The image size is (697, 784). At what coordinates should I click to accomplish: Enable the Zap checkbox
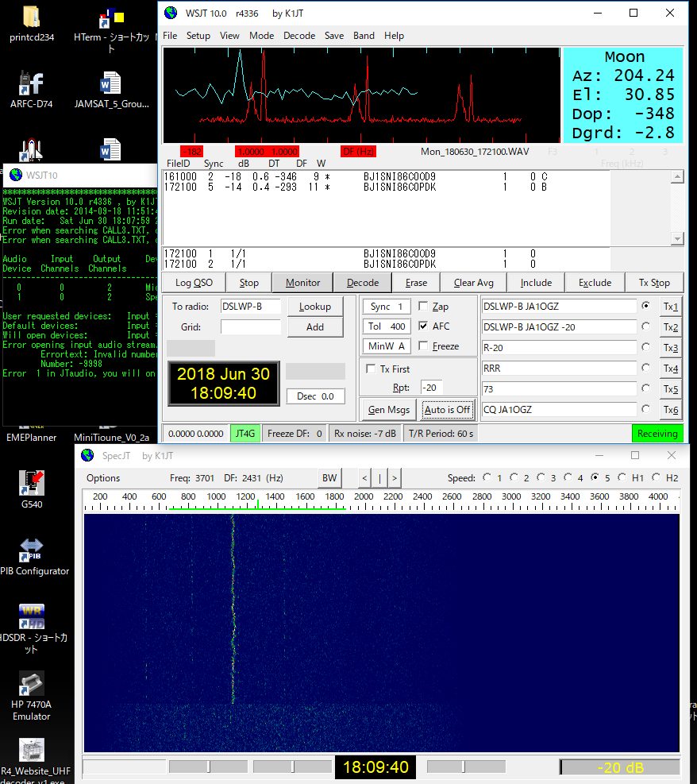[423, 307]
